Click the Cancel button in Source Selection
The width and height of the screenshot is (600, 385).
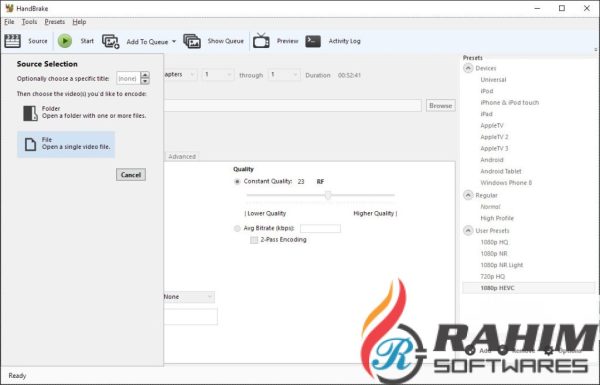click(x=131, y=175)
